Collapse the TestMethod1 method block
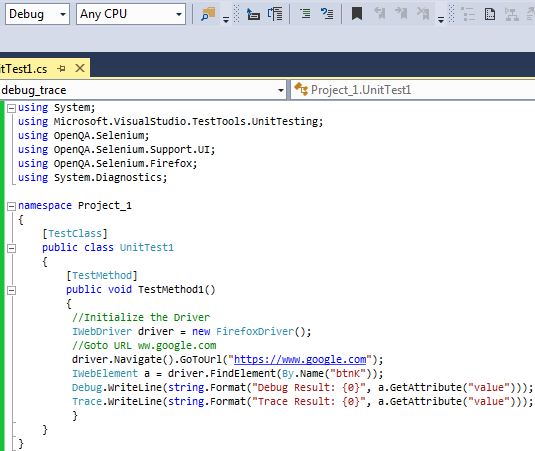 click(12, 290)
